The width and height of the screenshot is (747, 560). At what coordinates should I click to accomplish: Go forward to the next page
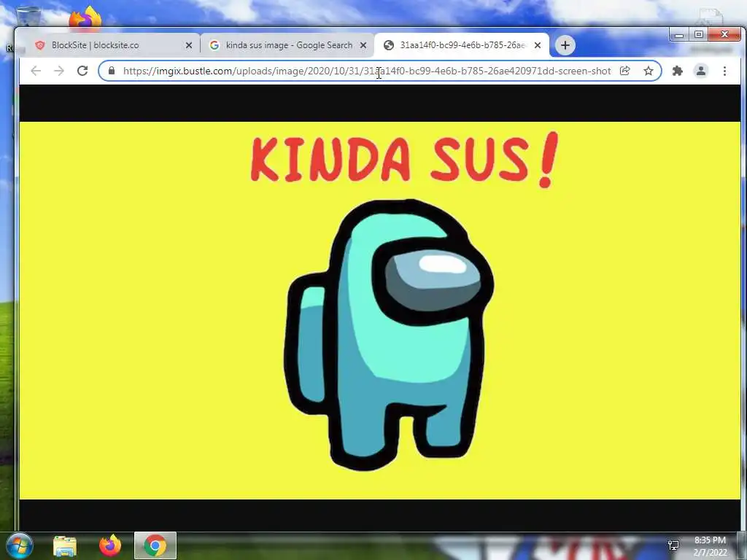[x=59, y=71]
